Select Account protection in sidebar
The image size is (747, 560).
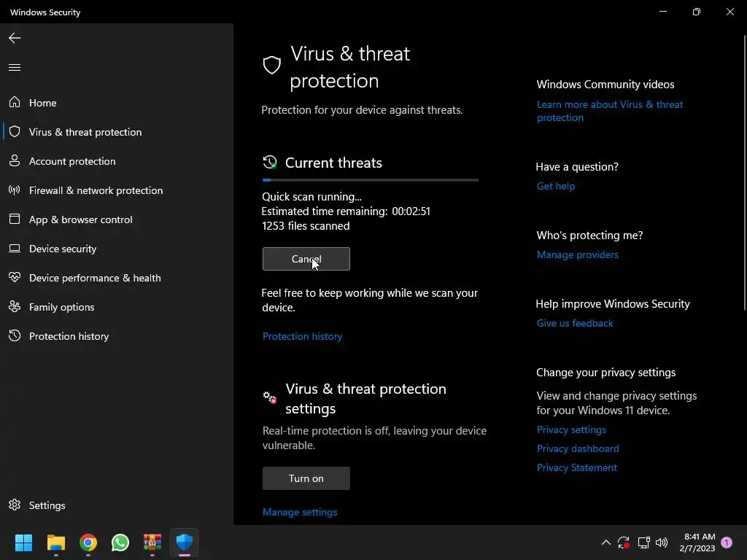click(117, 161)
